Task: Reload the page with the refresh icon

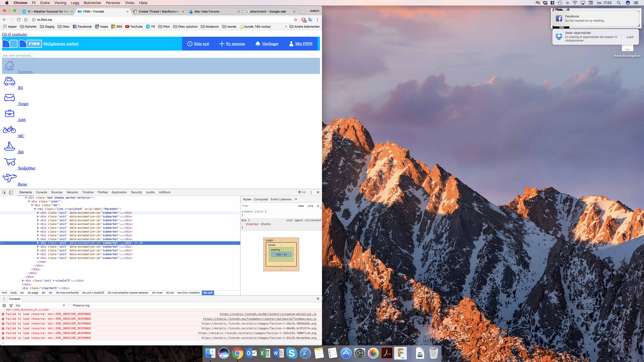Action: pos(18,19)
